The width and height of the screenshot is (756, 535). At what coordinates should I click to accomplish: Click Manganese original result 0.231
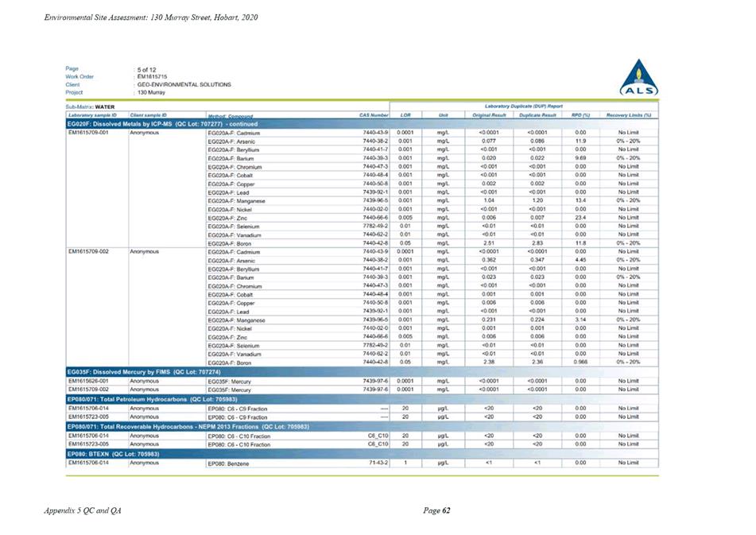[x=489, y=320]
